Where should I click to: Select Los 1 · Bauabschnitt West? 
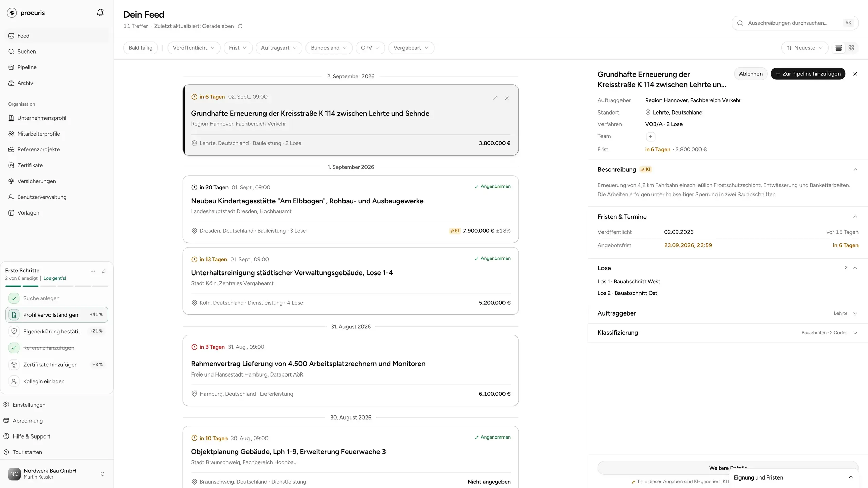[629, 282]
